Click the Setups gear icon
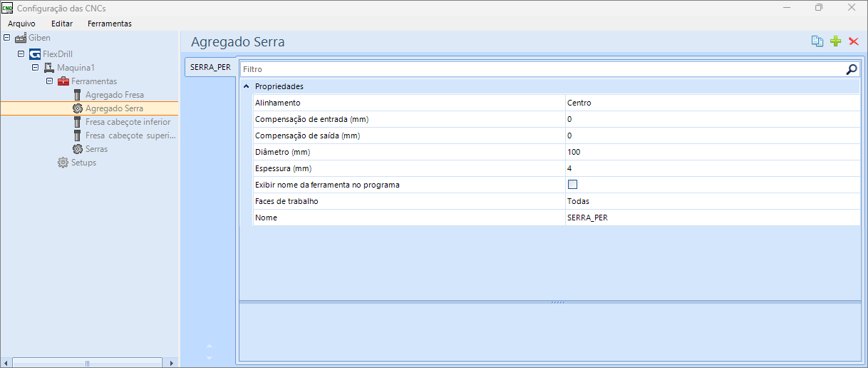The height and width of the screenshot is (368, 868). (63, 163)
